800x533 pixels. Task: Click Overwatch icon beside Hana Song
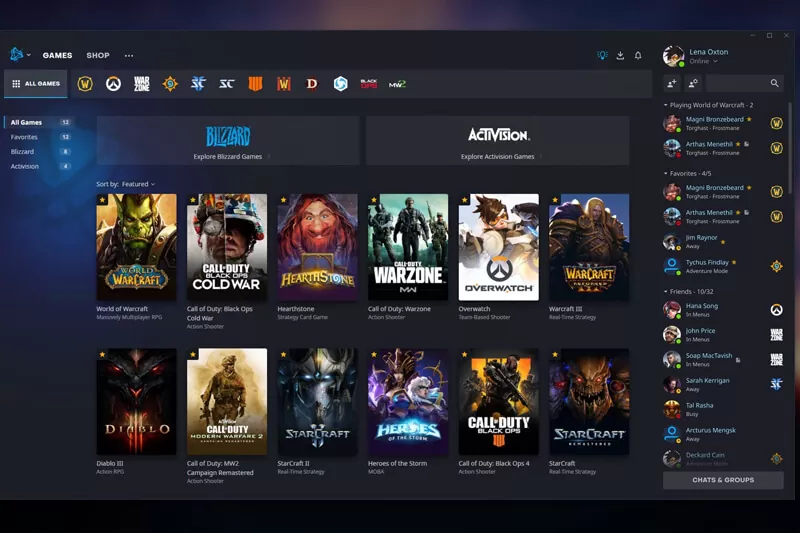tap(777, 310)
